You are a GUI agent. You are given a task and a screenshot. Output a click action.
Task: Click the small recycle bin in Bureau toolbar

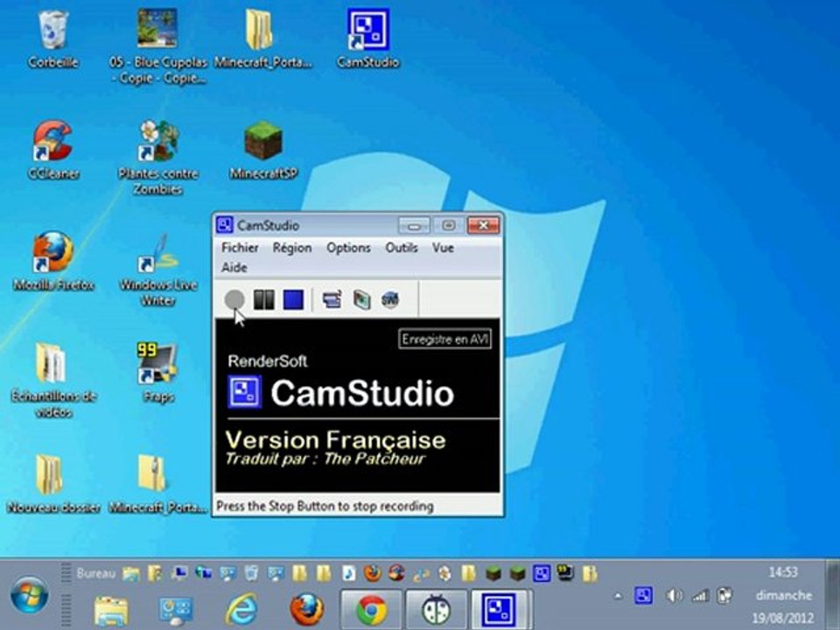click(x=251, y=573)
